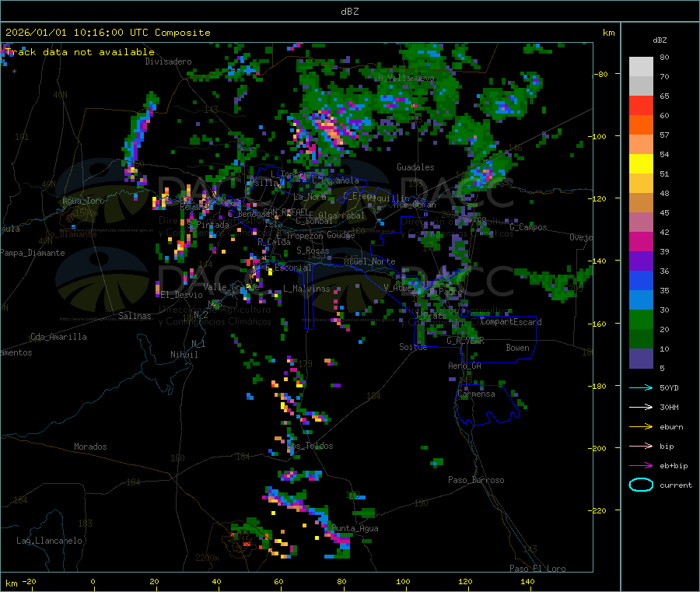The image size is (700, 592).
Task: Click the 'eburn' legend label
Action: point(671,427)
